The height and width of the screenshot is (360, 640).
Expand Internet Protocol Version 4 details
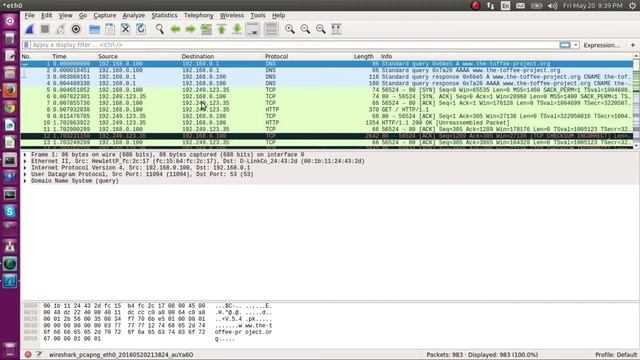click(25, 168)
